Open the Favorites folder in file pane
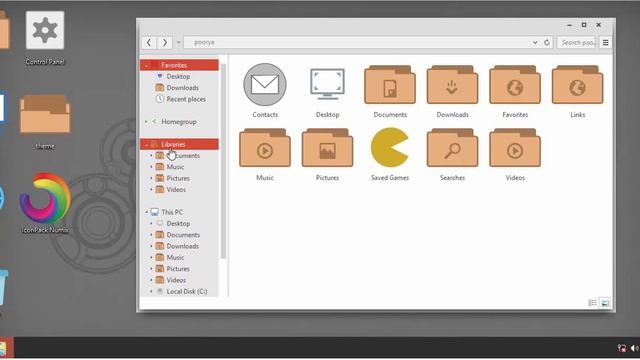Viewport: 640px width, 360px height. click(515, 84)
